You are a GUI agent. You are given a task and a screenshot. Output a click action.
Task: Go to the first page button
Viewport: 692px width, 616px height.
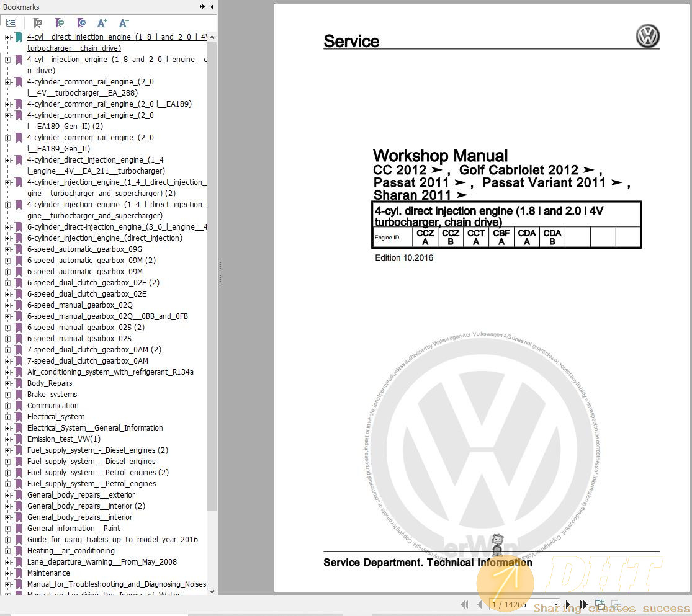[x=464, y=604]
